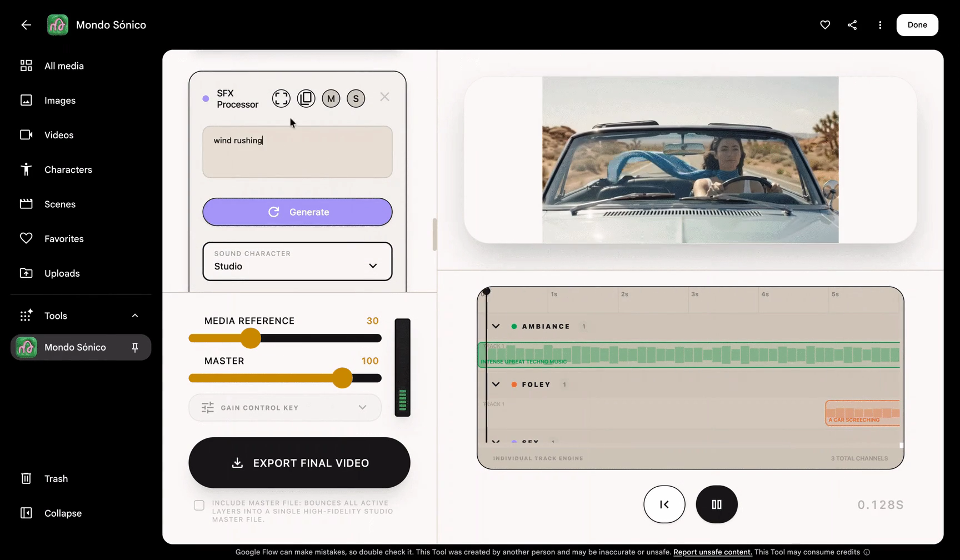Screen dimensions: 960x560
Task: Click the timeline playhead marker
Action: 486,291
